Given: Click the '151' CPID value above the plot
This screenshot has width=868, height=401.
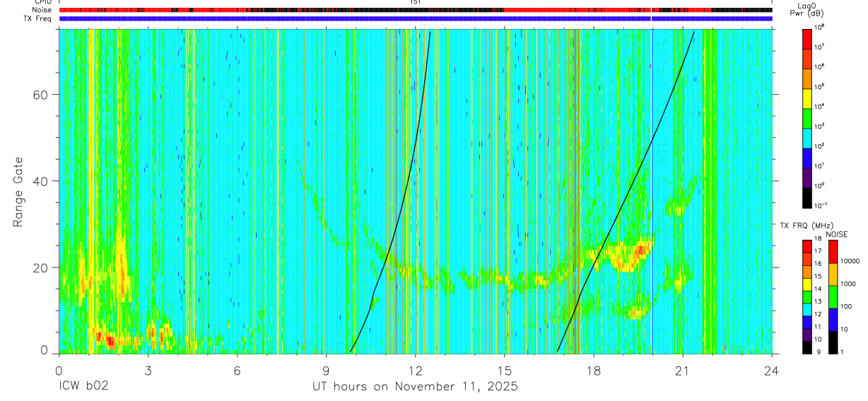Looking at the screenshot, I should tap(415, 2).
